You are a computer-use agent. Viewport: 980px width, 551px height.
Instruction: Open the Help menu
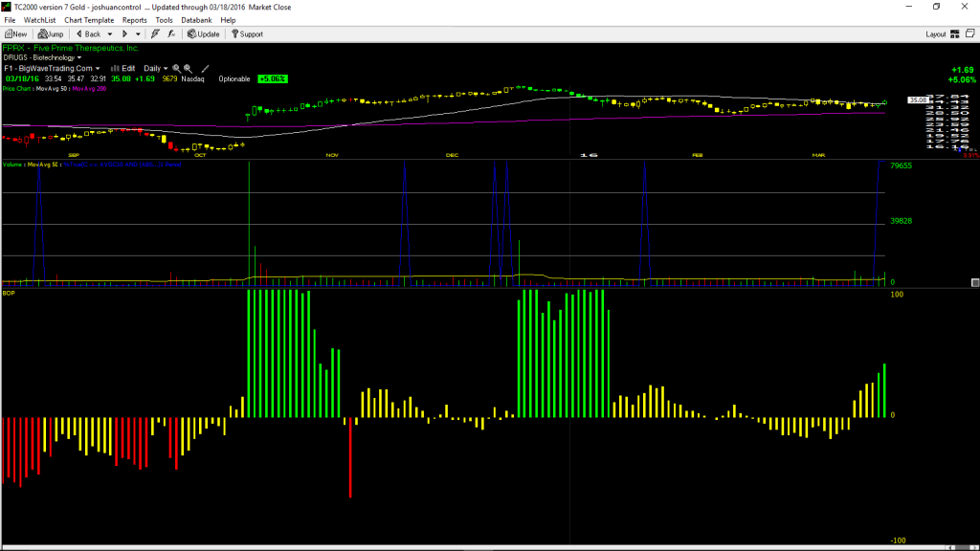(228, 20)
